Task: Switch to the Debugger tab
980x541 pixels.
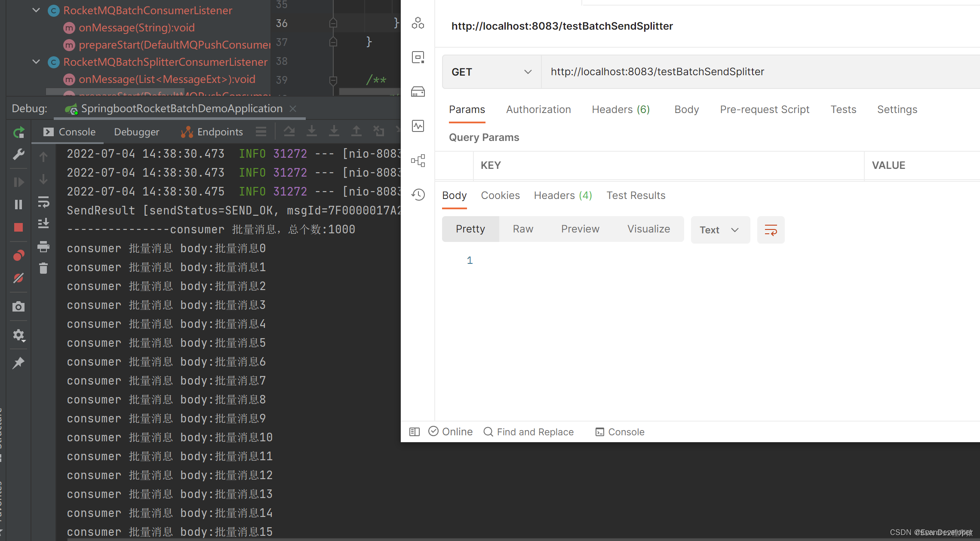Action: [136, 131]
